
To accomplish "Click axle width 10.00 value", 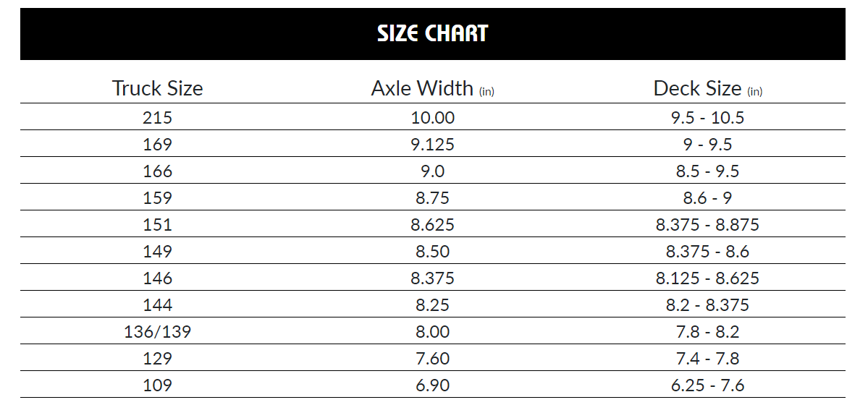I will 432,118.
